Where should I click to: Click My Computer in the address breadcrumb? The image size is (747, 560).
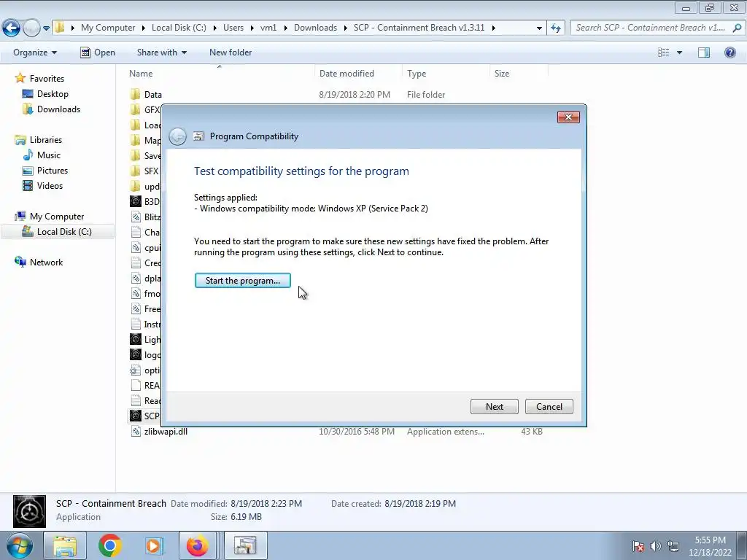(x=108, y=28)
